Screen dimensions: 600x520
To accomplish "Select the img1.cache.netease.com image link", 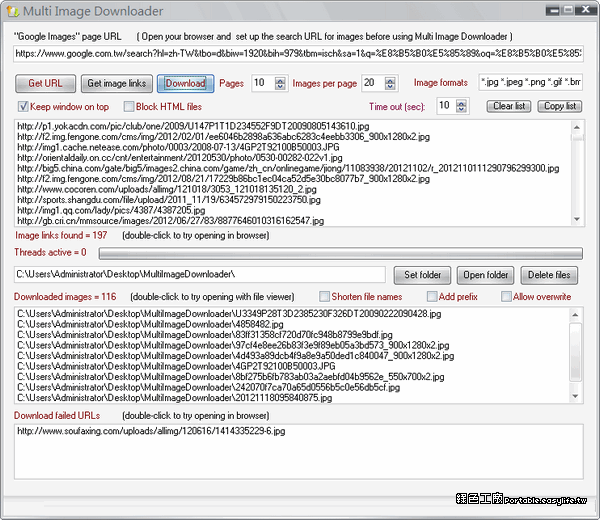I will [178, 147].
